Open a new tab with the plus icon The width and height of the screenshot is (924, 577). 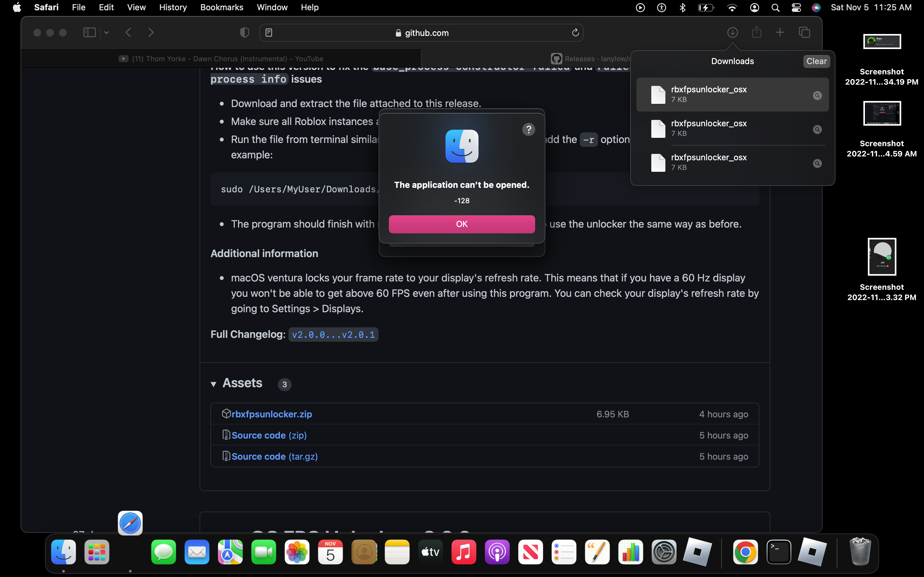780,32
